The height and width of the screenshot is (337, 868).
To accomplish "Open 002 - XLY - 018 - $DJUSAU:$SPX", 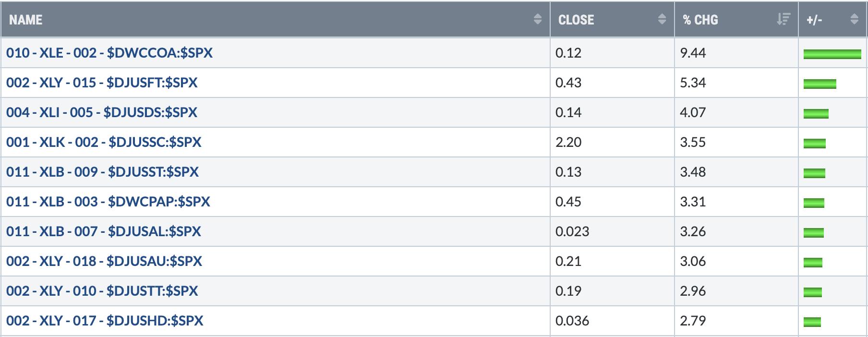I will (104, 261).
